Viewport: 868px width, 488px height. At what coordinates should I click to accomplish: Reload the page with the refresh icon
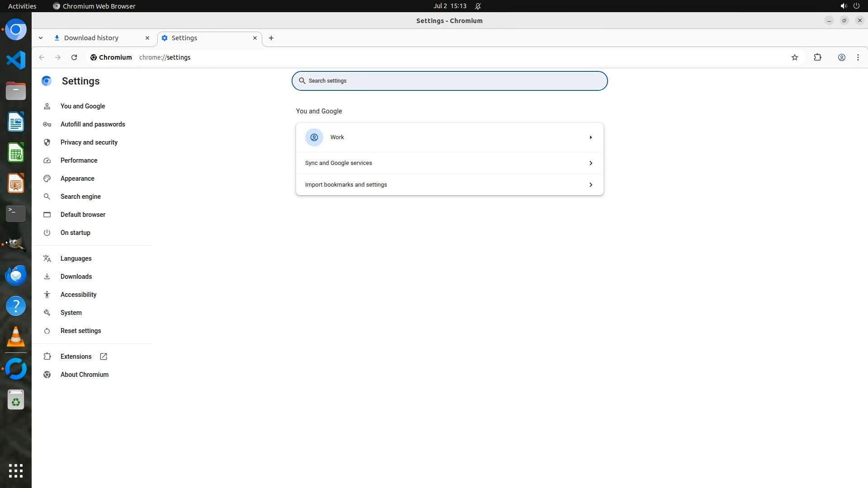(74, 57)
